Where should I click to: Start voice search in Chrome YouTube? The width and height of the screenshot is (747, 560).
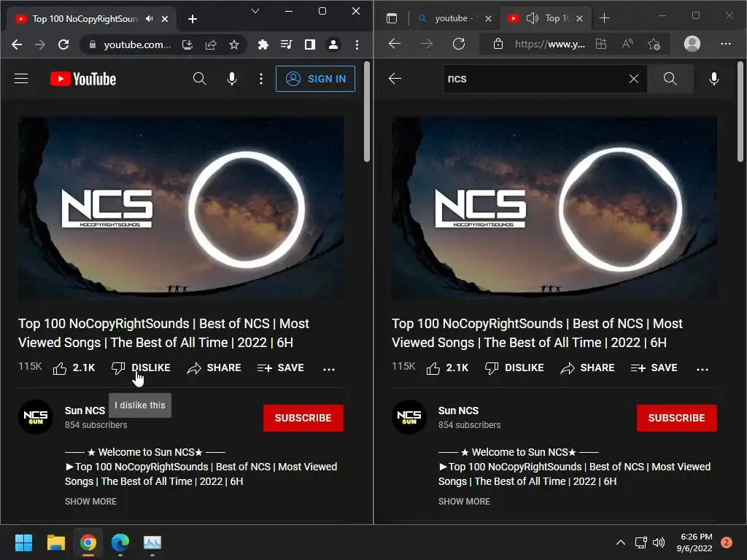coord(231,79)
